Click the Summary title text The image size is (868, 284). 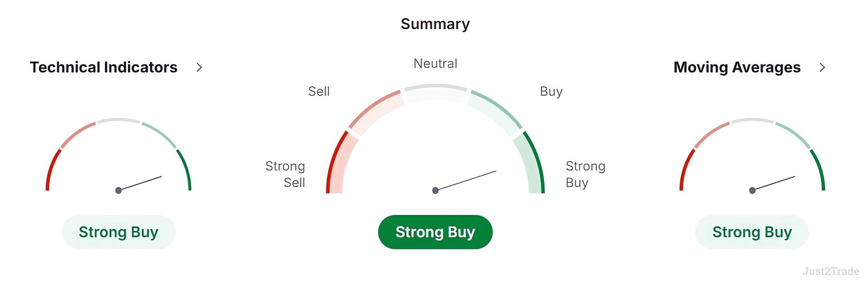coord(435,24)
